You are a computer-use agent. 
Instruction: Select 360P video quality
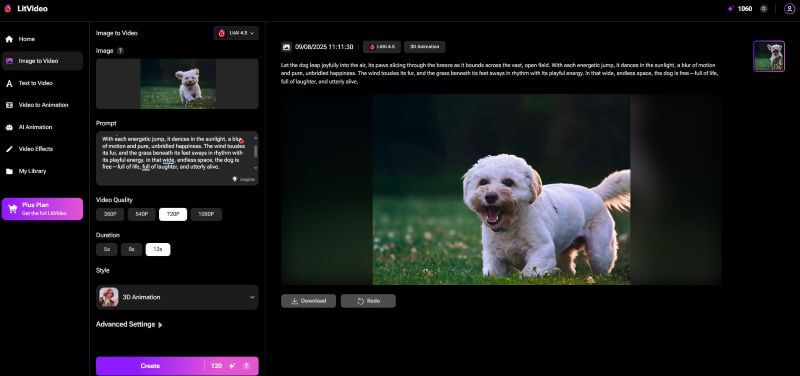[110, 214]
